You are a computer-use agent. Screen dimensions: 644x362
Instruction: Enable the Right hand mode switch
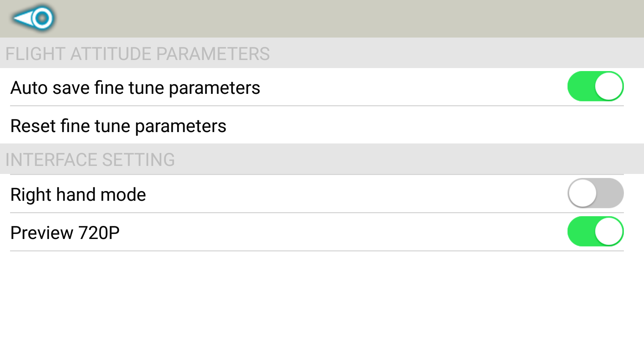[x=595, y=193]
